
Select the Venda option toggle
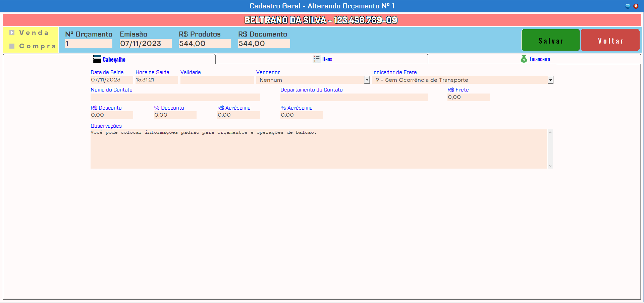12,33
